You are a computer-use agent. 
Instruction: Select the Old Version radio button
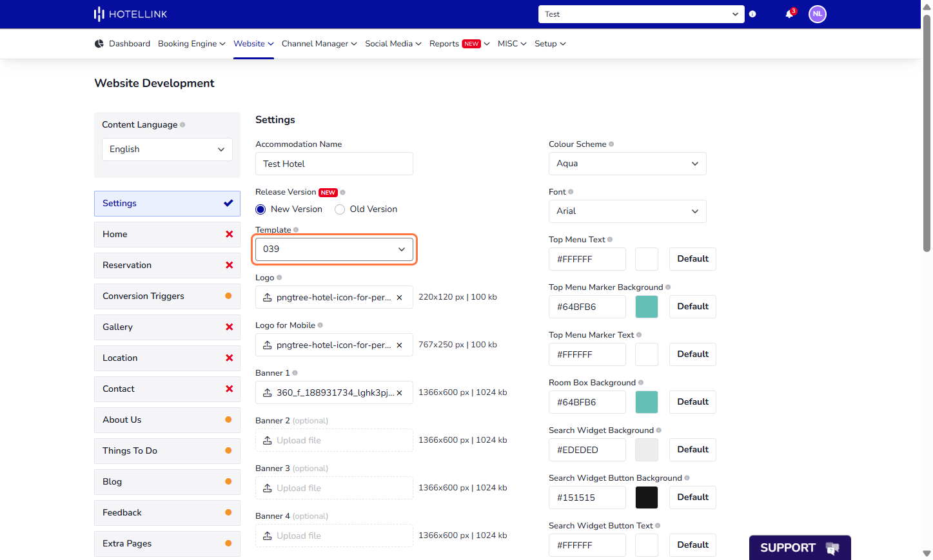340,209
